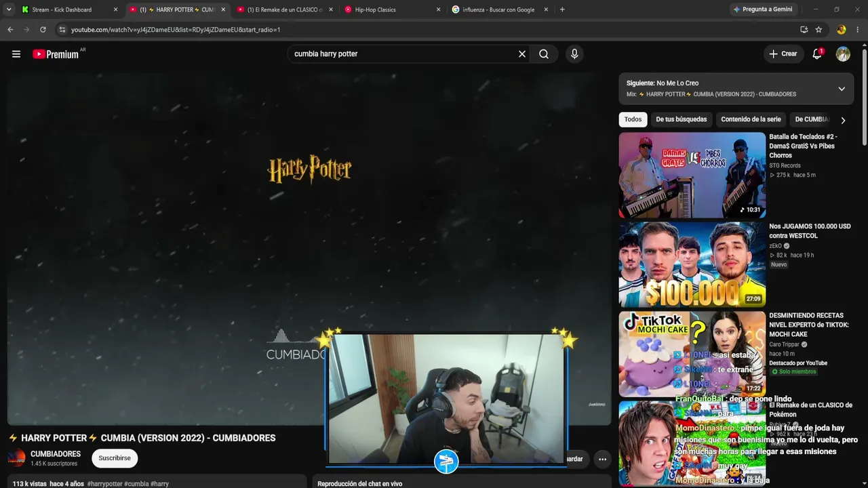
Task: Click Pregunta a Gemini button
Action: coord(763,9)
